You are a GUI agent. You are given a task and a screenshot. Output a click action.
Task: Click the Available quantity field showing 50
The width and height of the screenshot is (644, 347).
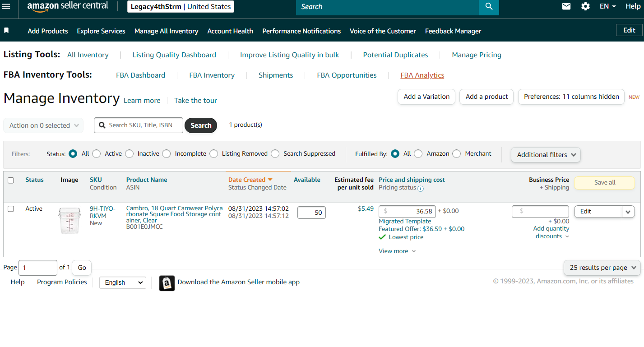pos(311,213)
